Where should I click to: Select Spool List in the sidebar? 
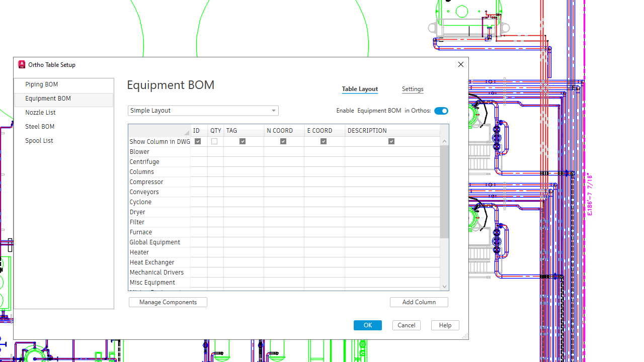(x=39, y=140)
